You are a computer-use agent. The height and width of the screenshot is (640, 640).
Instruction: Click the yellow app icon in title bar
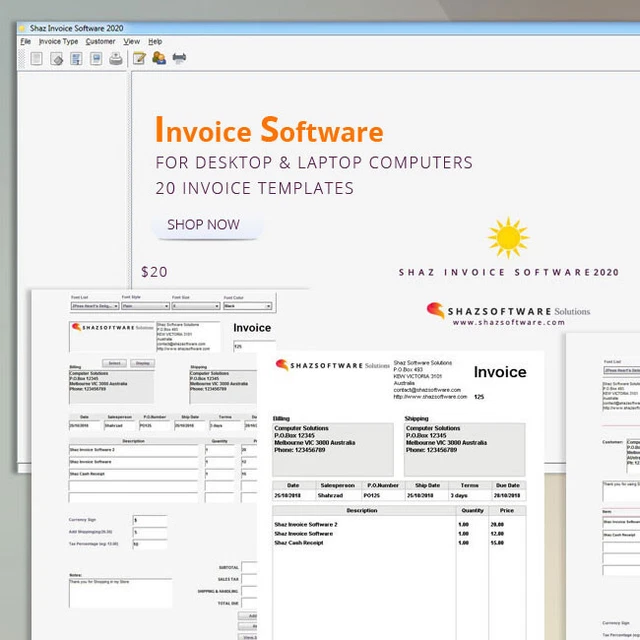click(22, 28)
